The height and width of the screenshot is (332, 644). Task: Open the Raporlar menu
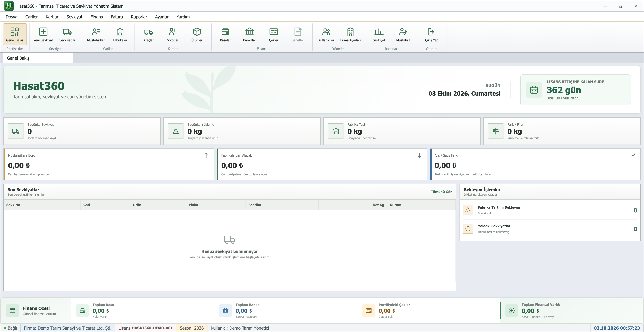coord(139,17)
